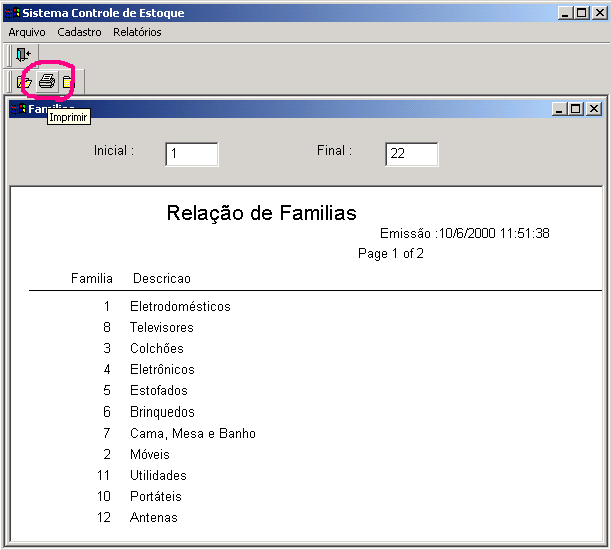The image size is (611, 550).
Task: Minimize the Sistema Controle de Estoque window
Action: tap(566, 13)
